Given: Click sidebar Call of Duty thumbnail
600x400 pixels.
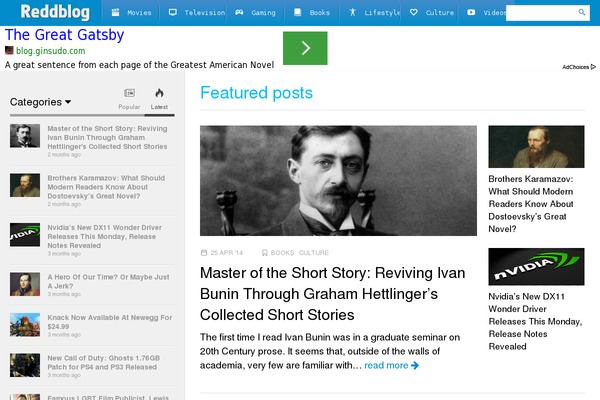Looking at the screenshot, I should click(25, 365).
